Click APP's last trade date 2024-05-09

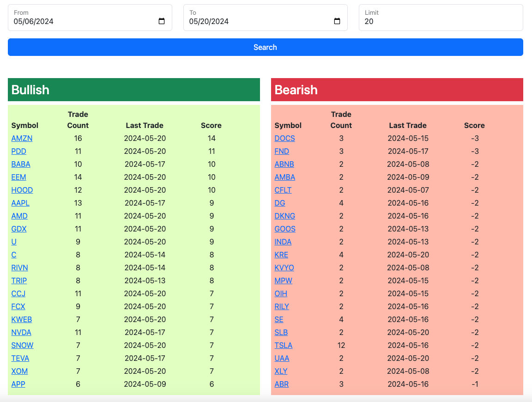coord(145,384)
